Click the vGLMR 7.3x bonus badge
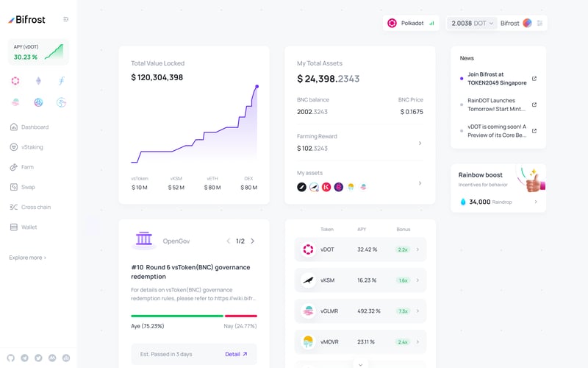Screen dimensions: 588x368 click(403, 311)
